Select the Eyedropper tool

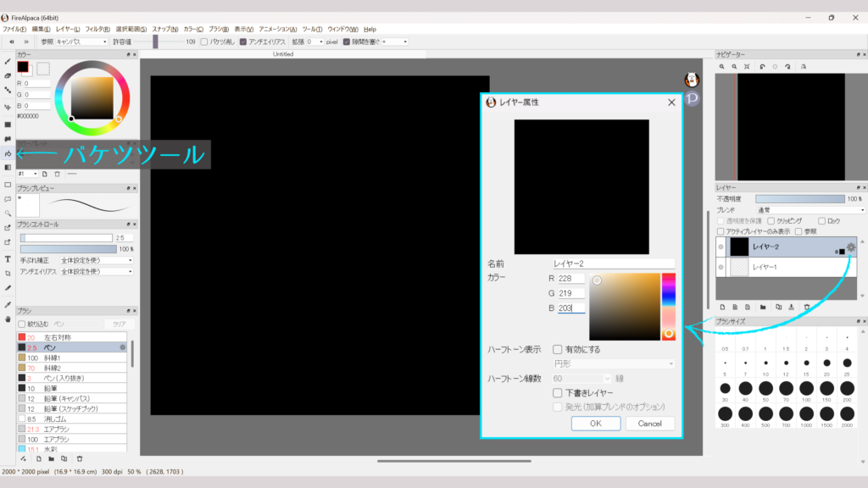point(8,303)
